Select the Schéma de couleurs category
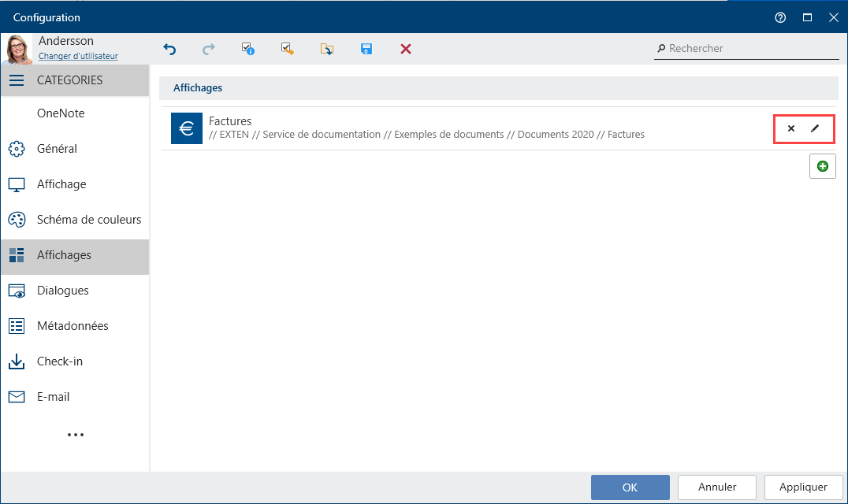The width and height of the screenshot is (848, 504). tap(88, 220)
